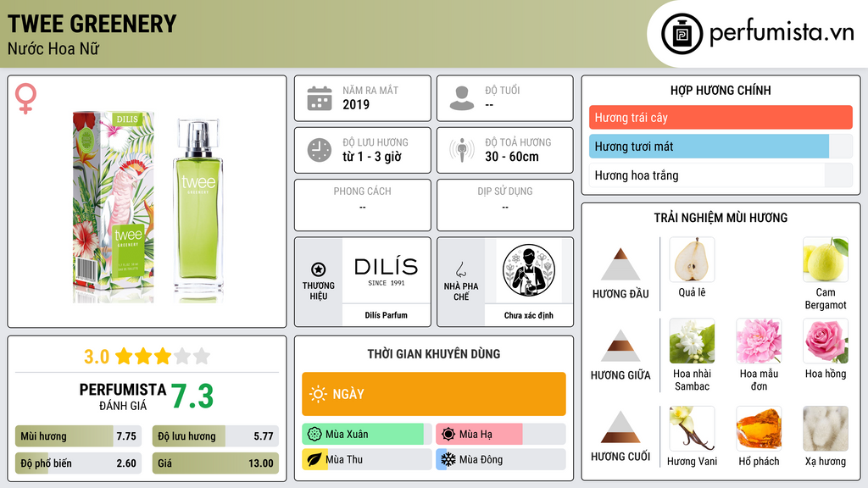Click the sillage icon for Độ toả hương
Image resolution: width=868 pixels, height=488 pixels.
462,150
